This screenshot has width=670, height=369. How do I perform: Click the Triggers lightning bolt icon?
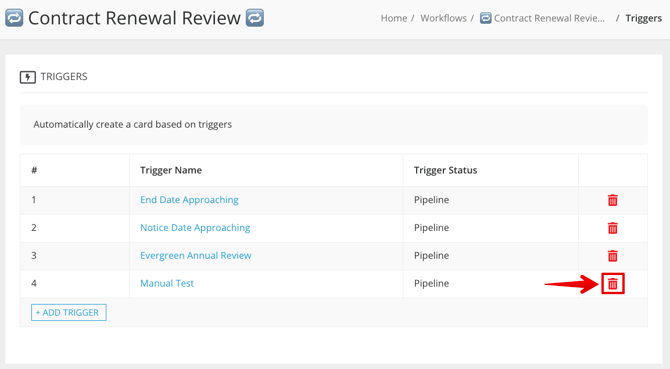(x=28, y=77)
